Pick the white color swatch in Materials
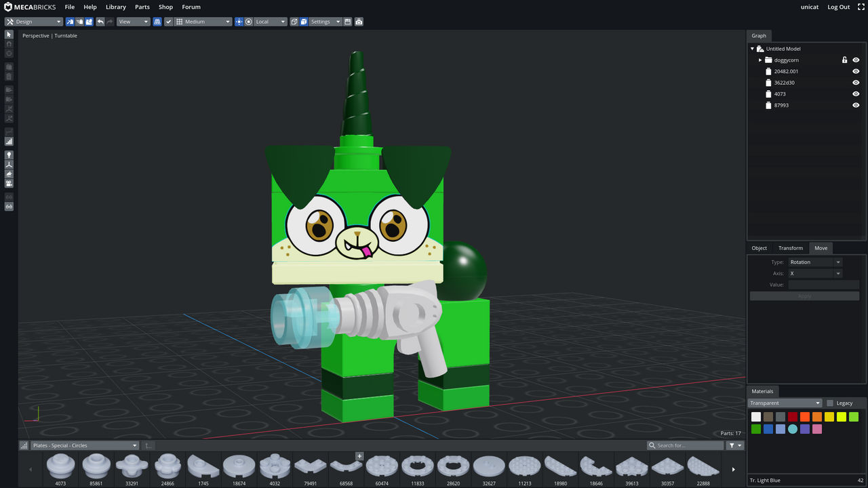This screenshot has height=488, width=868. point(756,417)
